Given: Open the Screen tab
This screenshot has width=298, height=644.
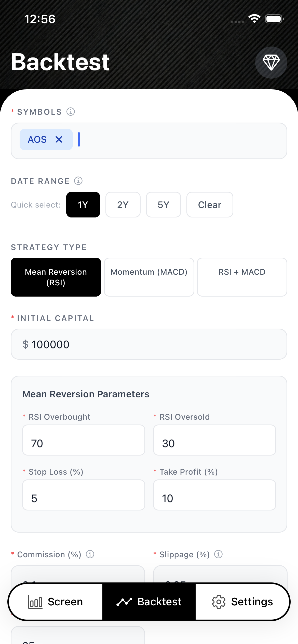Looking at the screenshot, I should [56, 602].
